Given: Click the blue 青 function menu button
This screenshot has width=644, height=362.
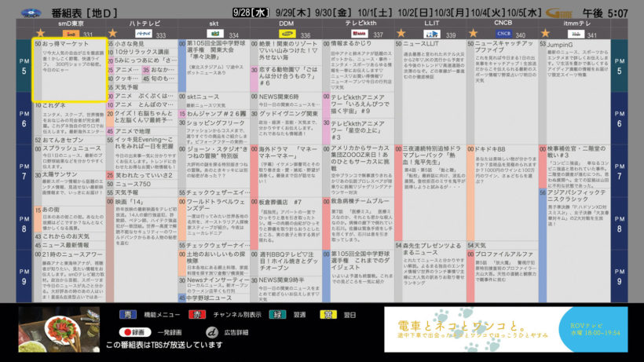Looking at the screenshot, I should [x=128, y=315].
